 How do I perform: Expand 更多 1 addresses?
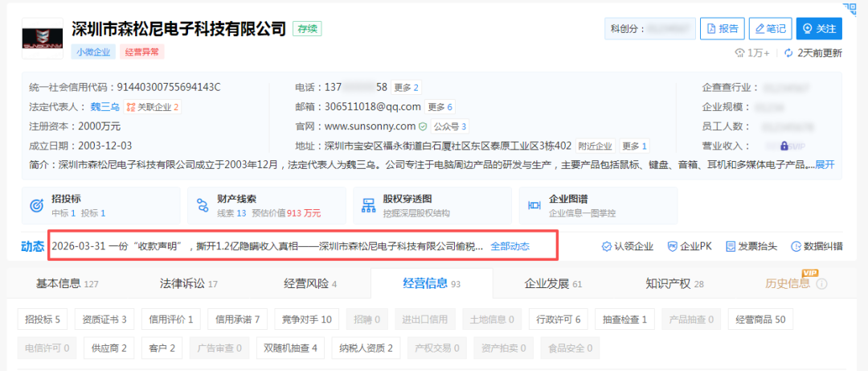(x=634, y=146)
